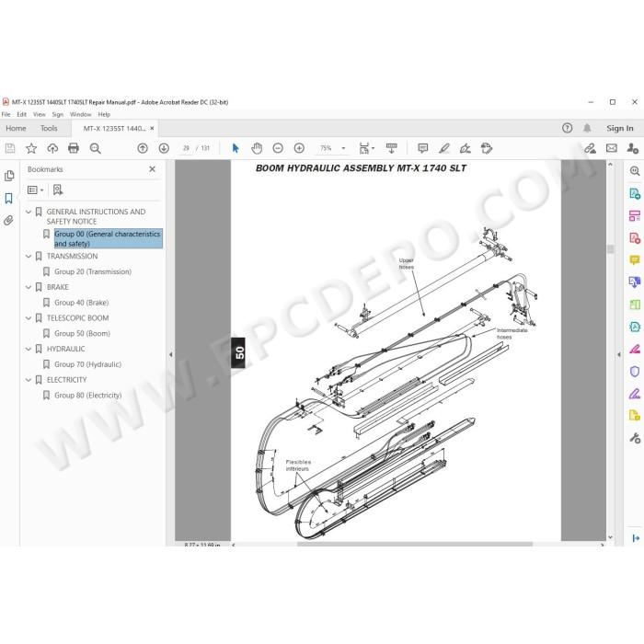
Task: Open the sign document pen tool
Action: [x=466, y=148]
